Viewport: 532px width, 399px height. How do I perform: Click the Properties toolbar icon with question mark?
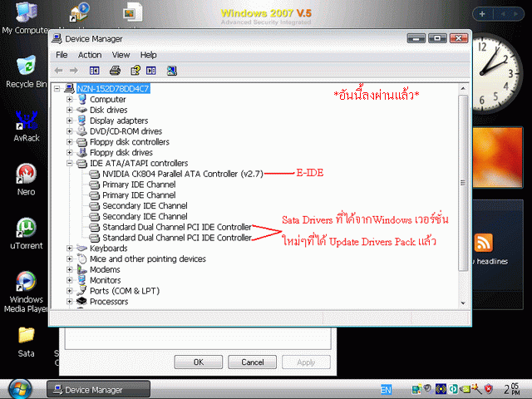[x=135, y=71]
